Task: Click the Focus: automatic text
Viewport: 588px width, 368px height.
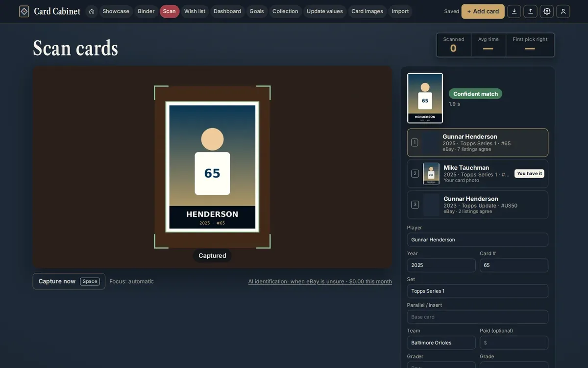Action: click(x=131, y=281)
